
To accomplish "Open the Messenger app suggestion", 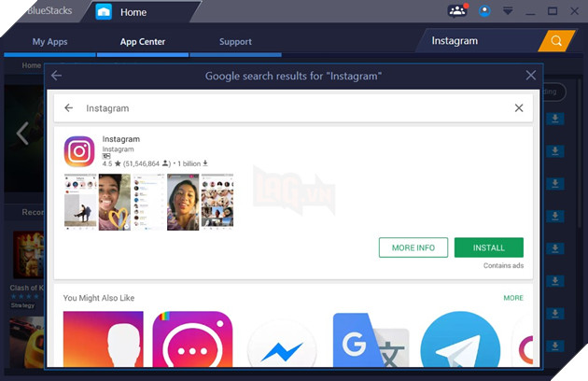I will pos(282,343).
